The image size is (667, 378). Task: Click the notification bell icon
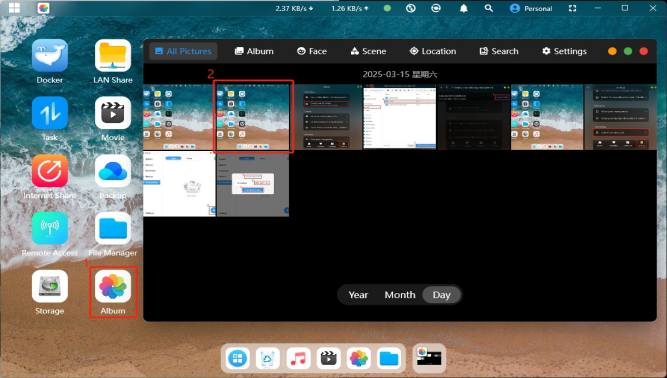coord(464,9)
